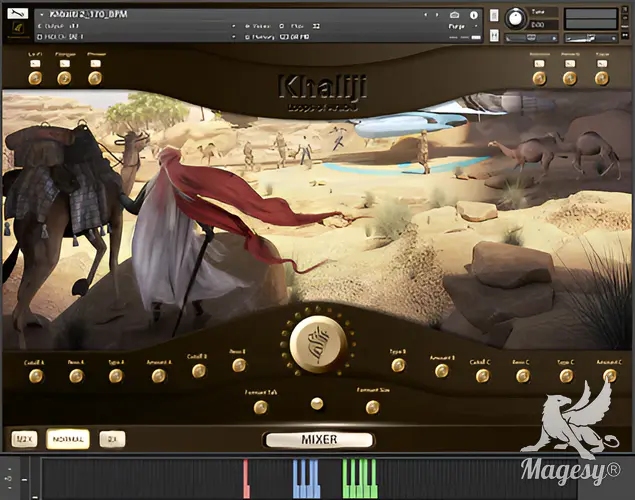Click the Formant Talk knob
635x500 pixels.
pyautogui.click(x=260, y=407)
